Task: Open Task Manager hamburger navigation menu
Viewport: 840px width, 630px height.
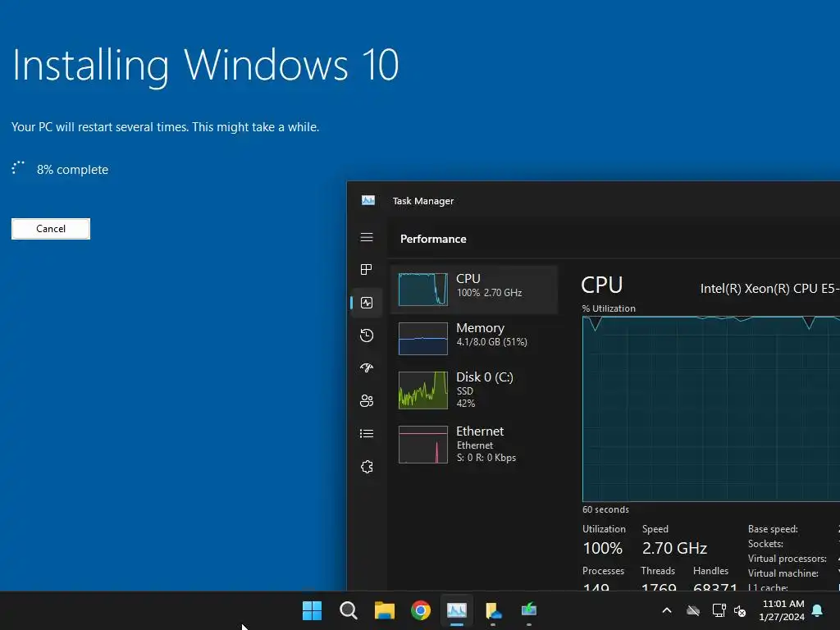Action: click(367, 237)
